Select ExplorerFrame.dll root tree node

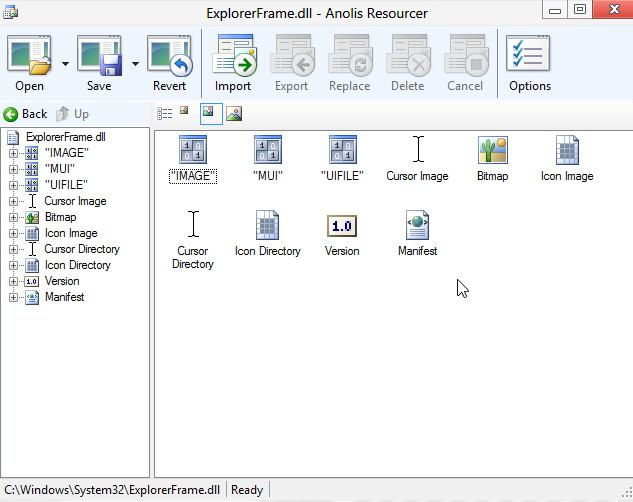pos(65,137)
